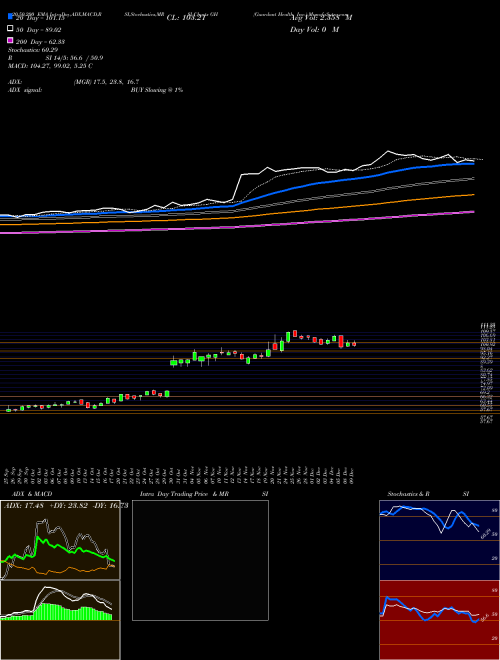The width and height of the screenshot is (500, 660).
Task: Open the red RSI mini chart
Action: click(439, 620)
